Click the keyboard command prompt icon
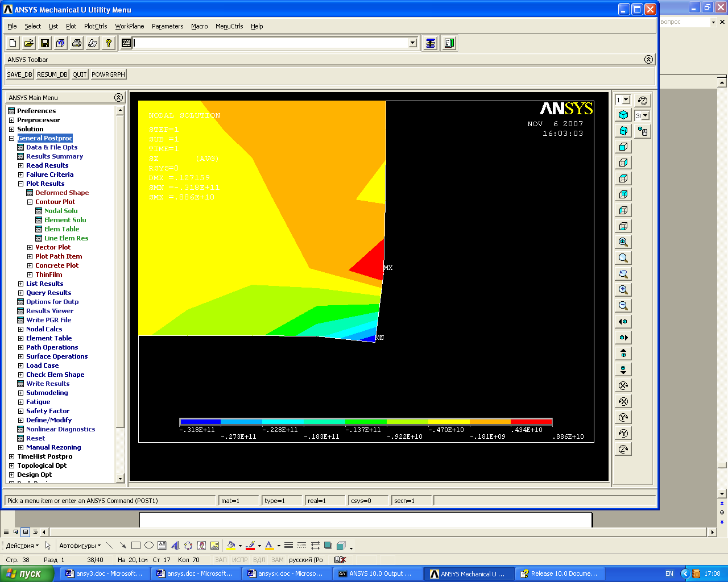728x582 pixels. point(126,43)
